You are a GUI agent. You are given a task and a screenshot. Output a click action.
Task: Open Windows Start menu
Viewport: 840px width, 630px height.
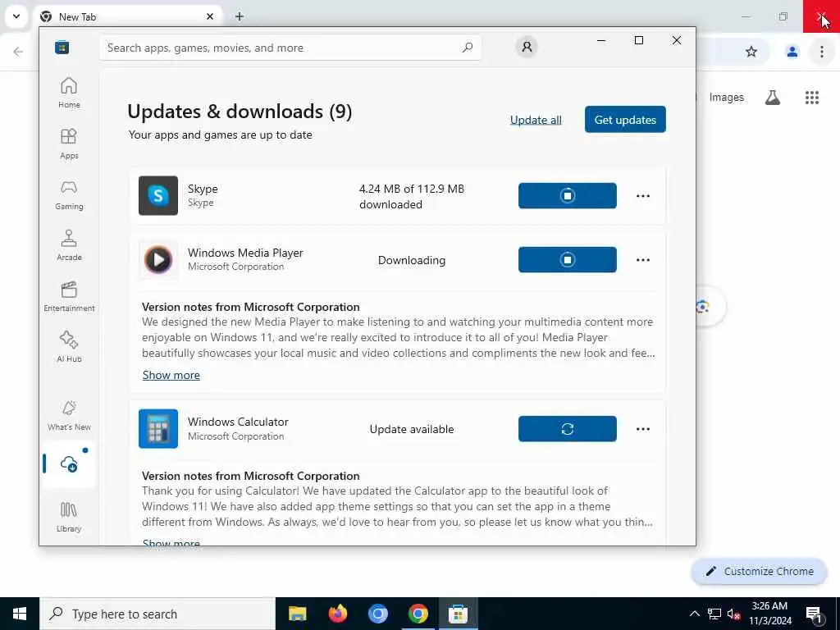(x=20, y=614)
